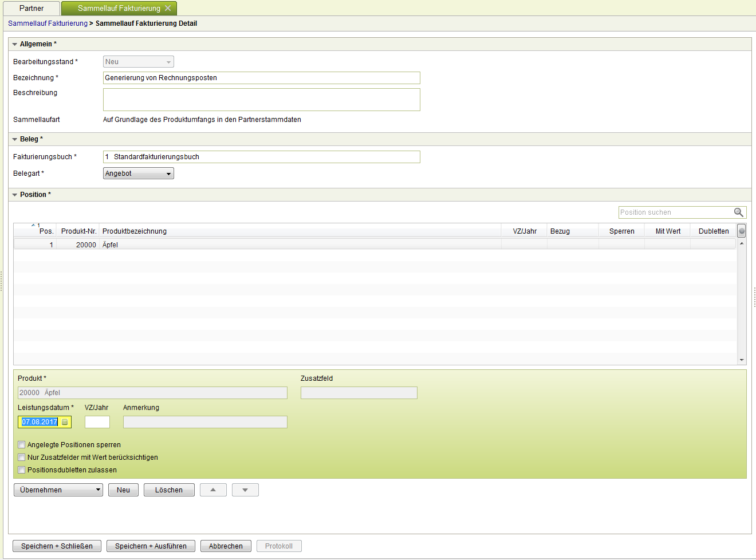Click the Anmerkung field

point(205,422)
